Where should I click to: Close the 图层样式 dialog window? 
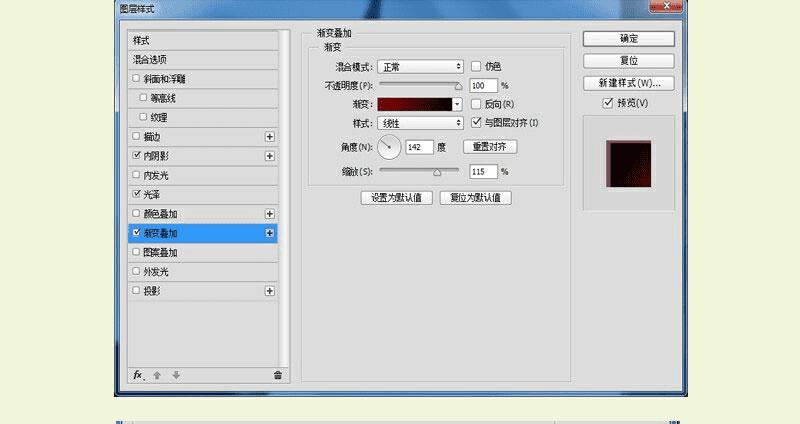[x=666, y=6]
